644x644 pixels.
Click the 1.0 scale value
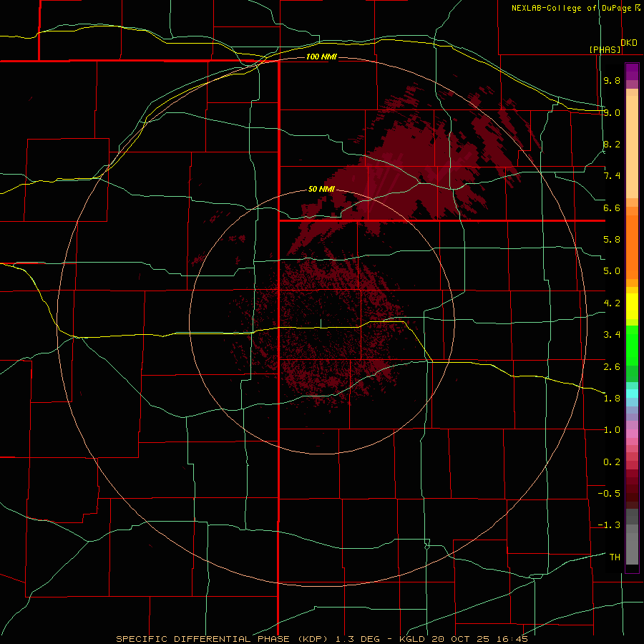(611, 430)
